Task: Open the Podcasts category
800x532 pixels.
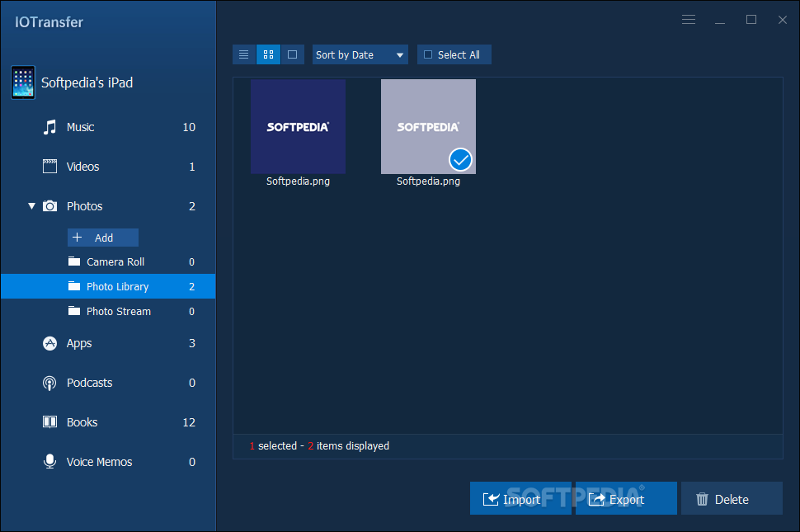Action: (x=108, y=383)
